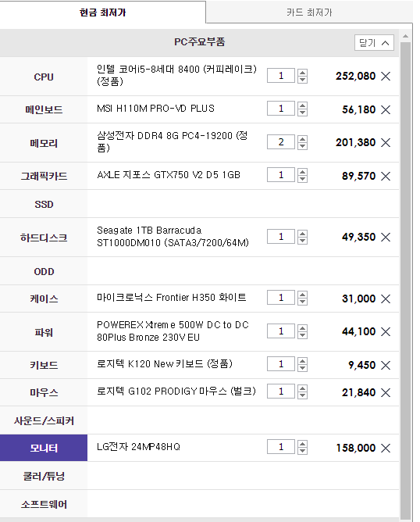Decrease CPU quantity with down arrow
This screenshot has width=420, height=522.
[302, 80]
